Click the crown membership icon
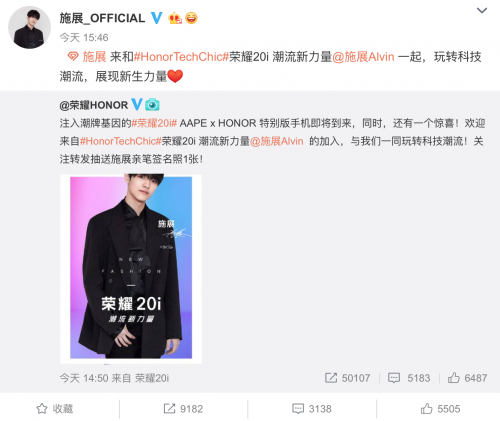Viewport: 500px width, 421px height. 175,18
